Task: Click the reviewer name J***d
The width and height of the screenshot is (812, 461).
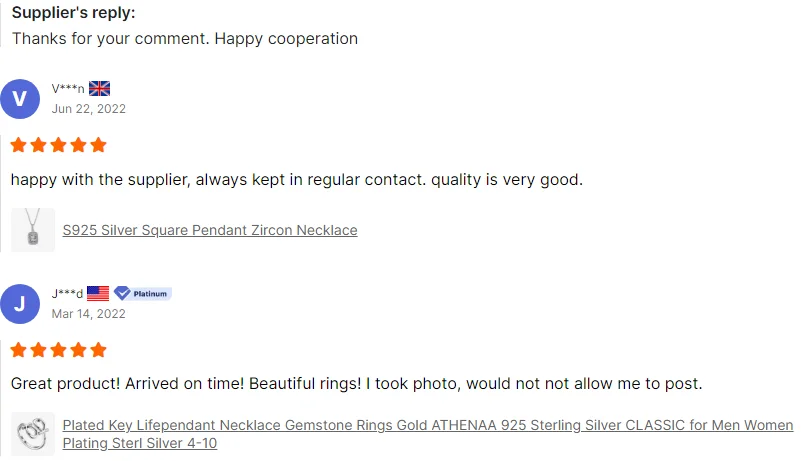Action: point(67,294)
